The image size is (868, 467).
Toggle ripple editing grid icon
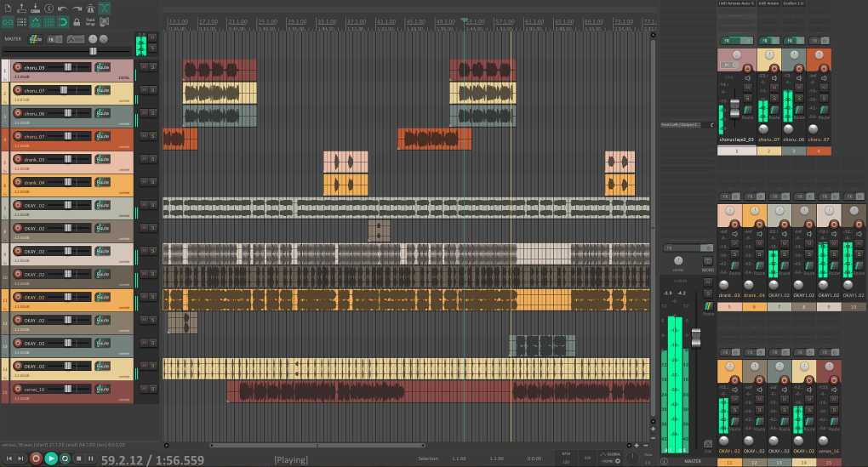pyautogui.click(x=21, y=22)
